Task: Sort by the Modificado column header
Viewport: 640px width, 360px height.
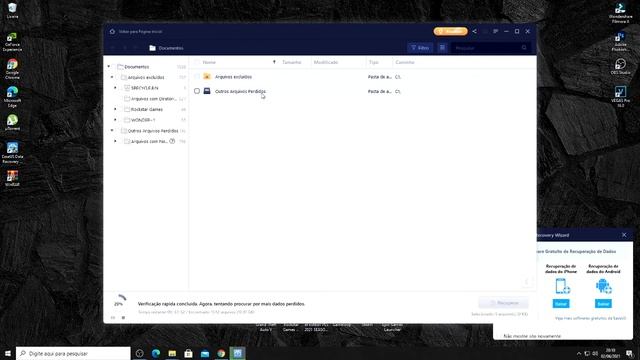Action: tap(326, 62)
